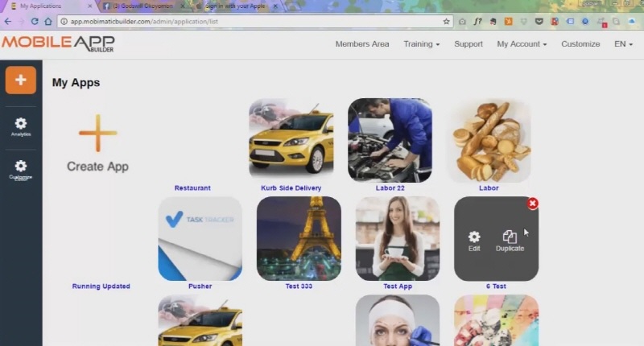The image size is (644, 346).
Task: Click the orange extension icon in the toolbar
Action: click(508, 22)
